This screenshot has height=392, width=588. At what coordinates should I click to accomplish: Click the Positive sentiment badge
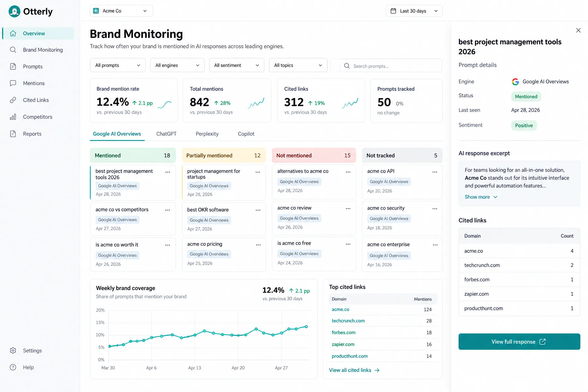click(524, 125)
